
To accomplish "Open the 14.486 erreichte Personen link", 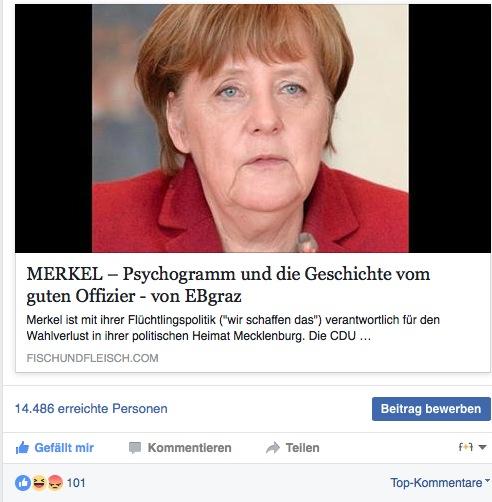I will (x=91, y=409).
